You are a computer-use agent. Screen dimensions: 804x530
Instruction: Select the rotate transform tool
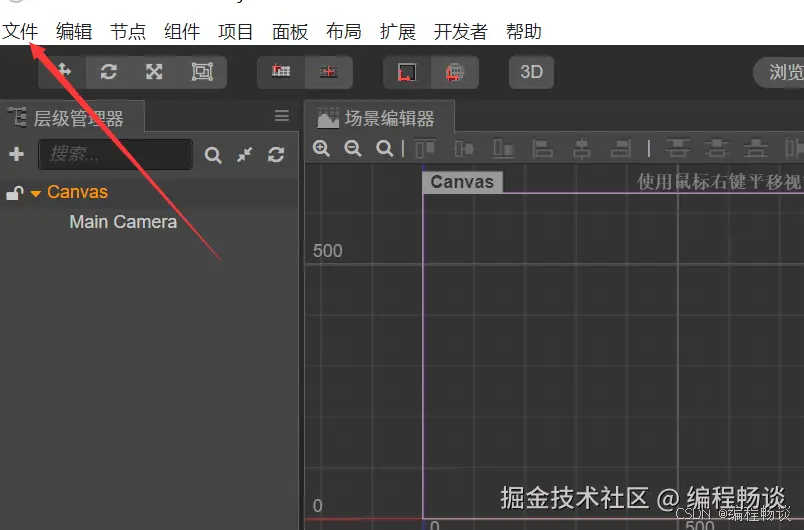tap(109, 72)
